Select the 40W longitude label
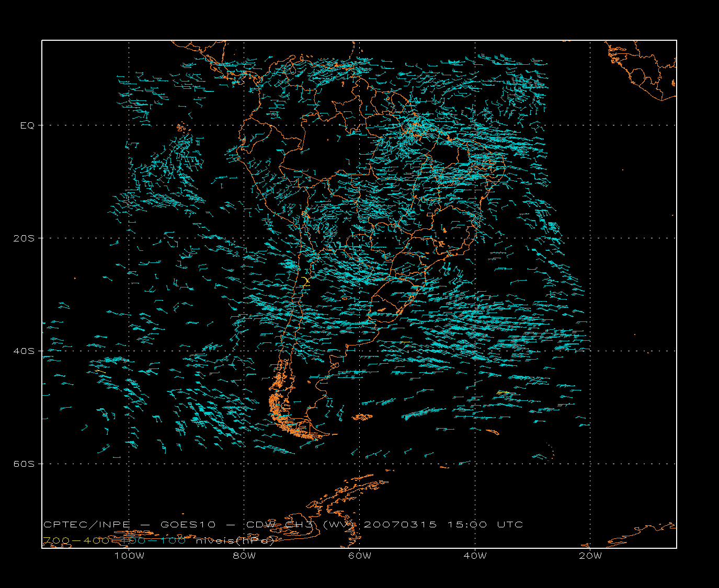Viewport: 719px width, 588px height. tap(475, 556)
